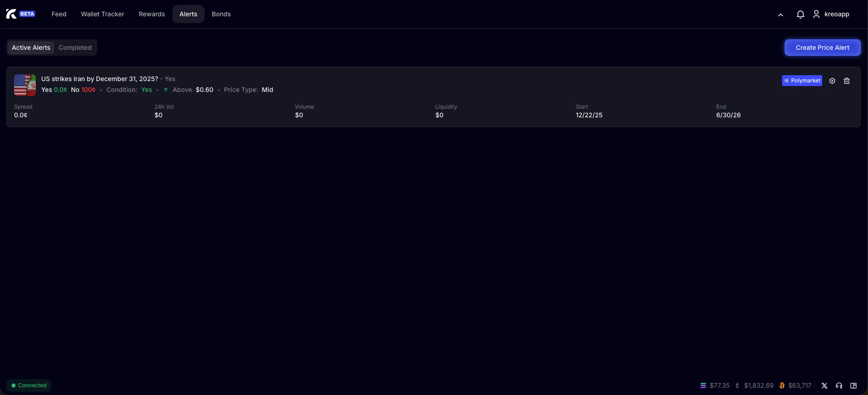This screenshot has height=395, width=868.
Task: Click the $63,717 Bitcoin price
Action: (x=800, y=385)
